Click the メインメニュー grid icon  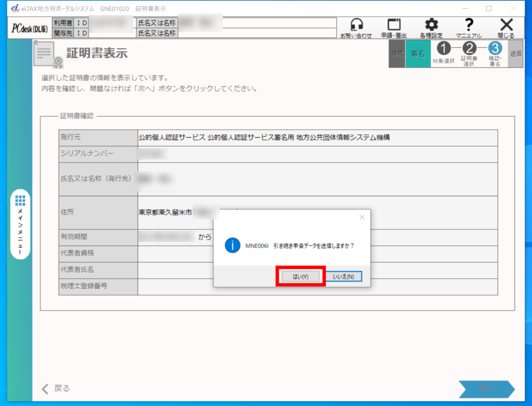tap(20, 200)
